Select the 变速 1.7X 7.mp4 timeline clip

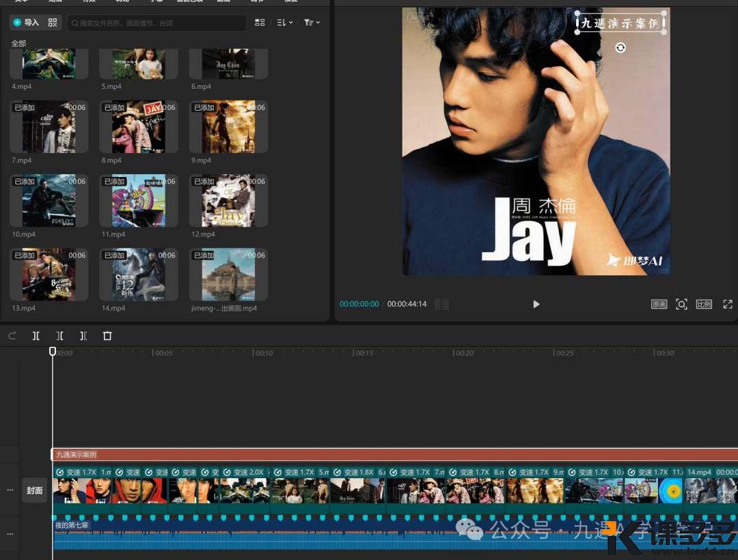click(417, 489)
